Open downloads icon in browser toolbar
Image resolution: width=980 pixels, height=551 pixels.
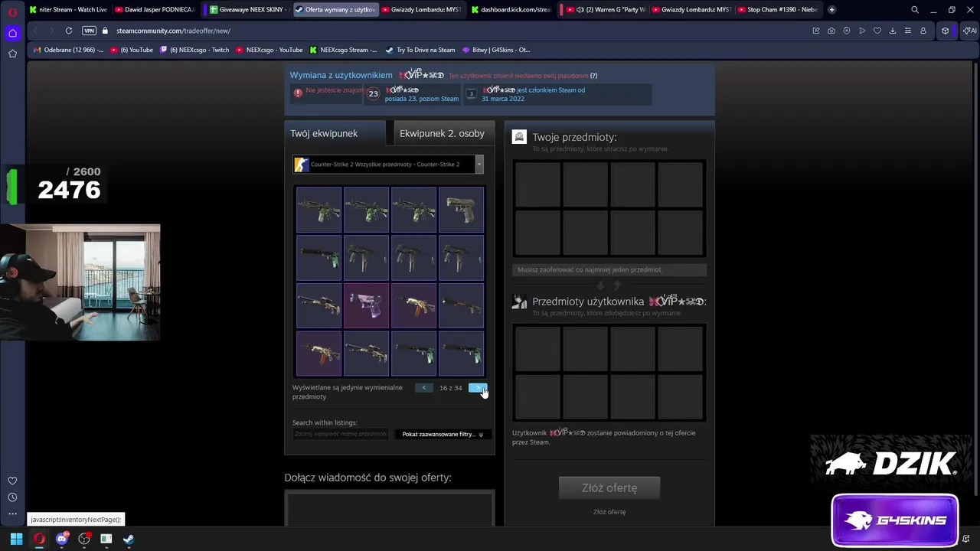click(893, 31)
